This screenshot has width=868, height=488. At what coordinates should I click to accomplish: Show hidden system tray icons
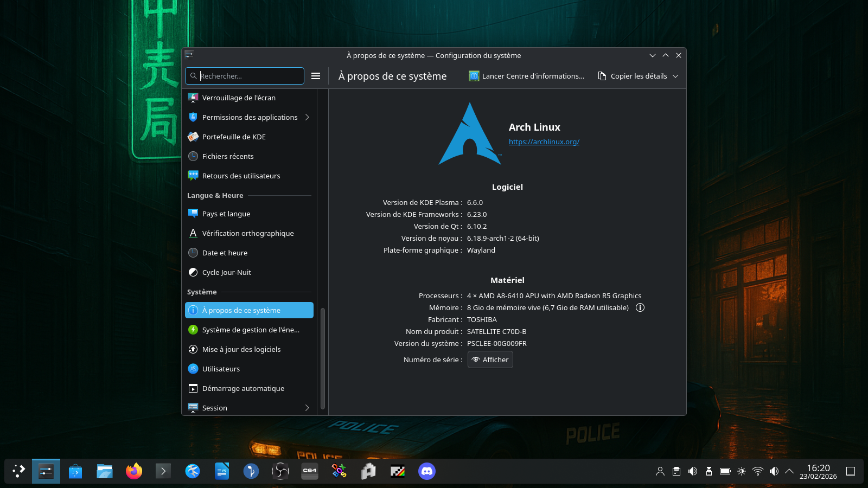tap(789, 471)
